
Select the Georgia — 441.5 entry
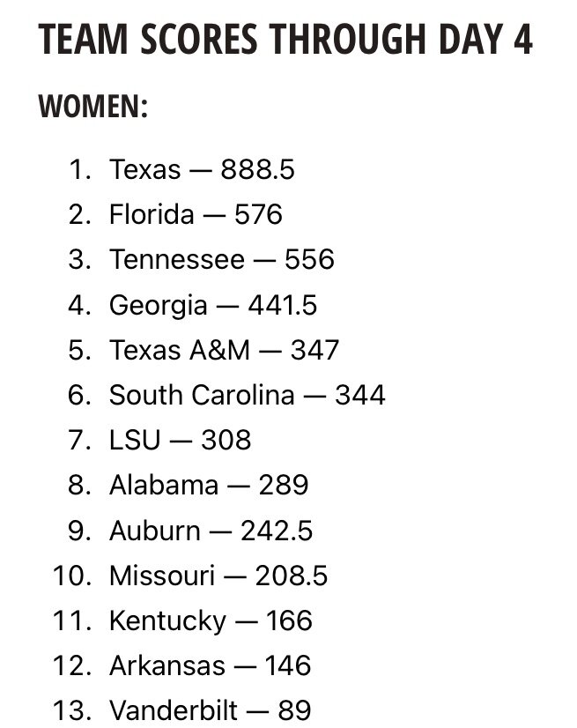tap(213, 305)
